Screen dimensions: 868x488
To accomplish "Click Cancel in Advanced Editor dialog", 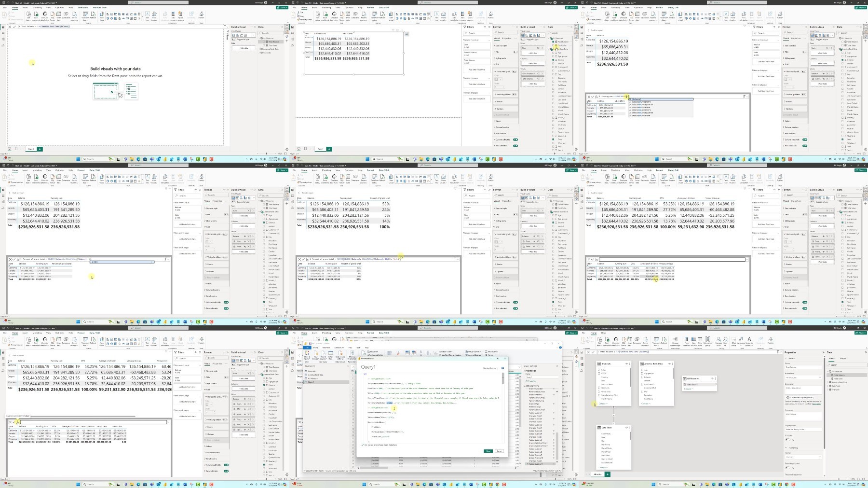I will coord(499,451).
